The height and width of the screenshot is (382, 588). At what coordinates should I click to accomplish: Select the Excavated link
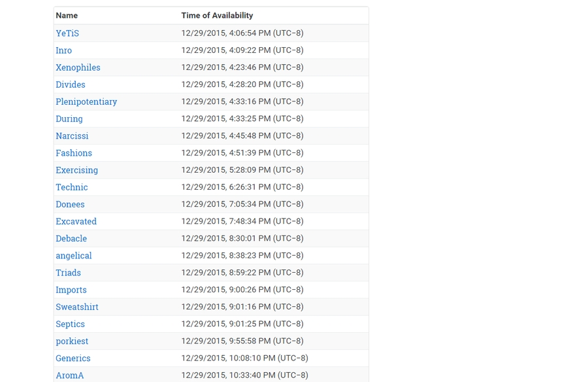click(76, 221)
